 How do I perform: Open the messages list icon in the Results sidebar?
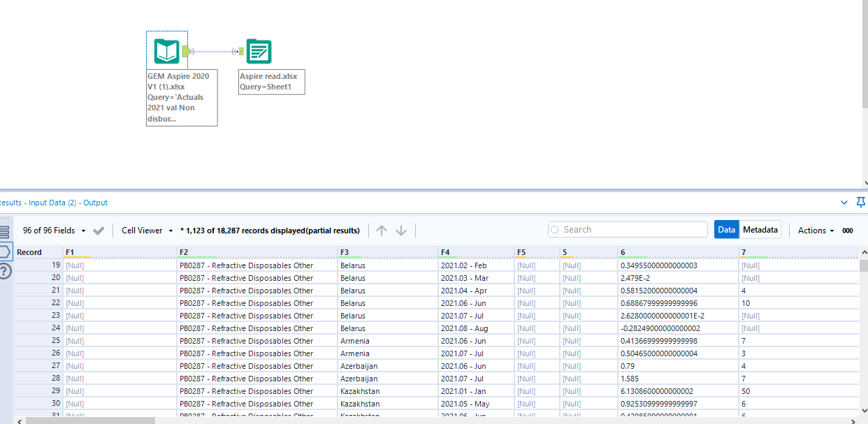coord(5,232)
